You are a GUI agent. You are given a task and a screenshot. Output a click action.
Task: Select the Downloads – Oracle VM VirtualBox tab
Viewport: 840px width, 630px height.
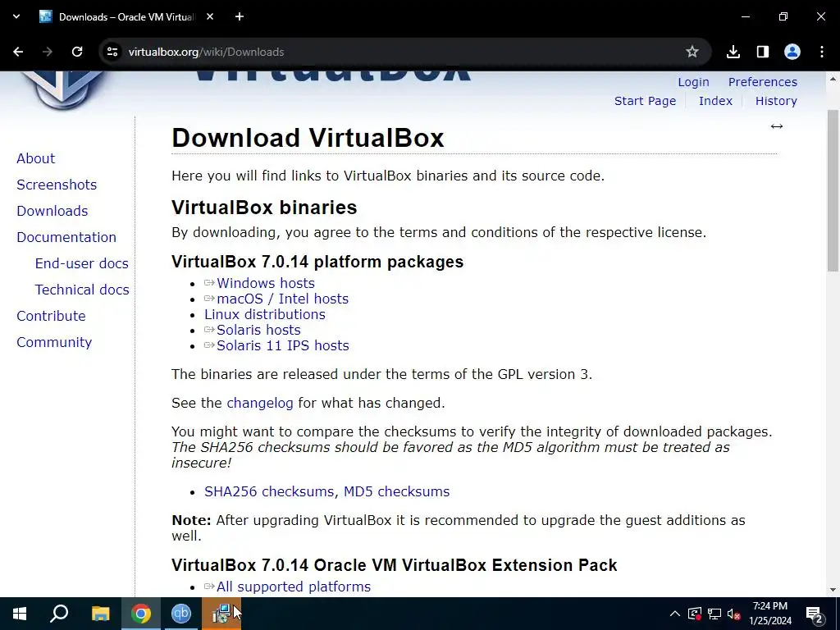click(x=127, y=16)
